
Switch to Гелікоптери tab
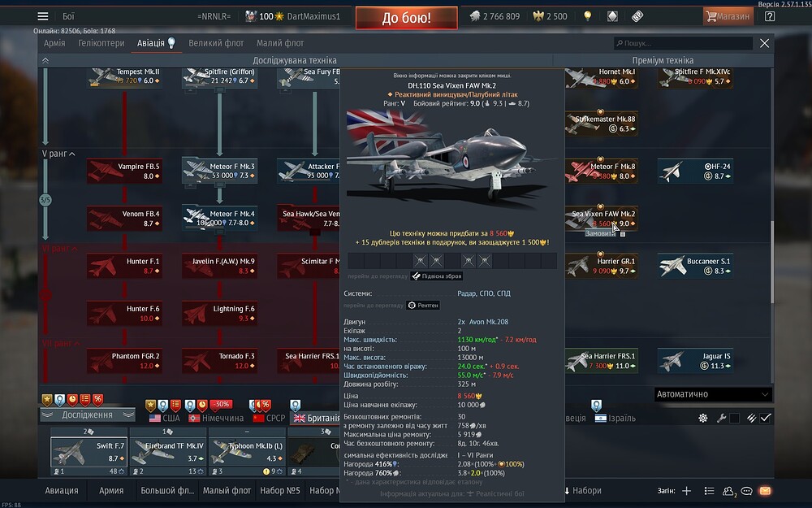[101, 43]
